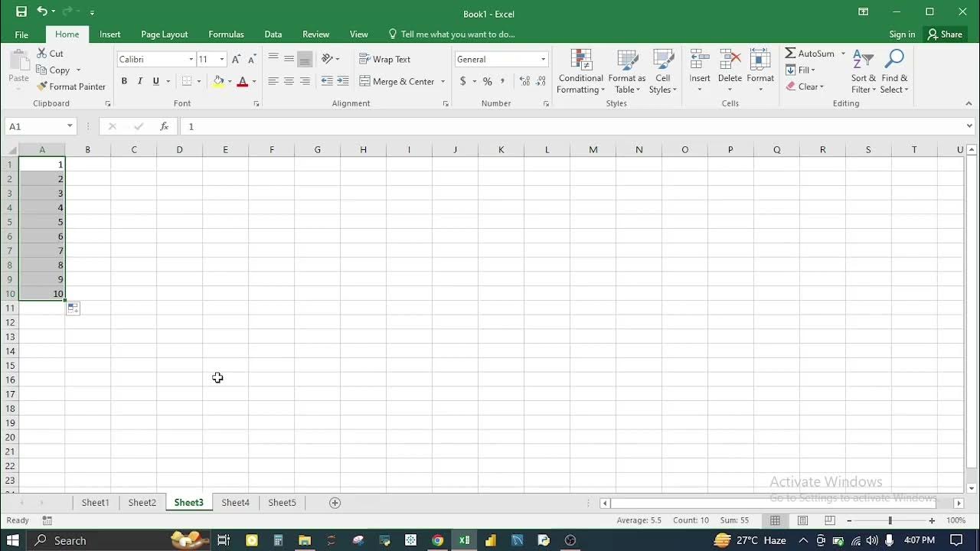This screenshot has height=551, width=980.
Task: Expand the font size dropdown
Action: [222, 59]
